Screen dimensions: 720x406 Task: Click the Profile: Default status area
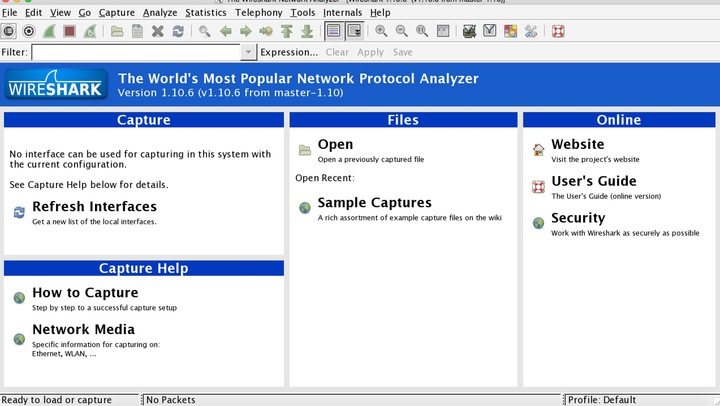tap(602, 400)
